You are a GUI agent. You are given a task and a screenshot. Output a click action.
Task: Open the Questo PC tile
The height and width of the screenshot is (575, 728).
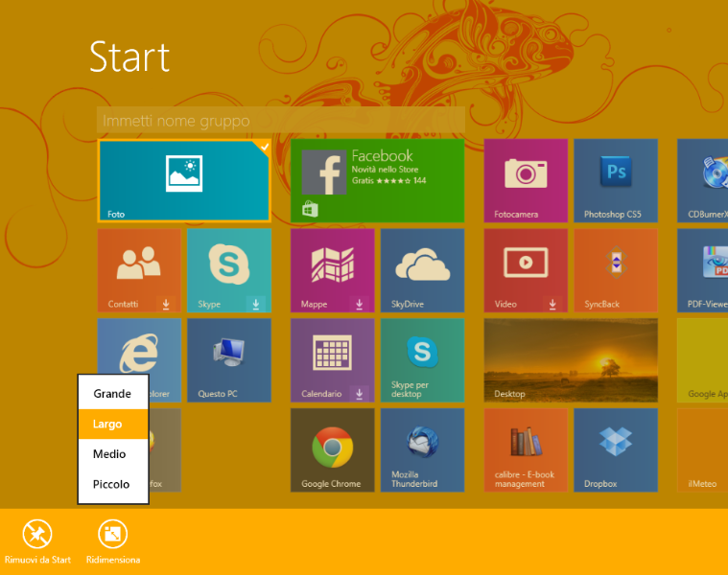tap(228, 360)
